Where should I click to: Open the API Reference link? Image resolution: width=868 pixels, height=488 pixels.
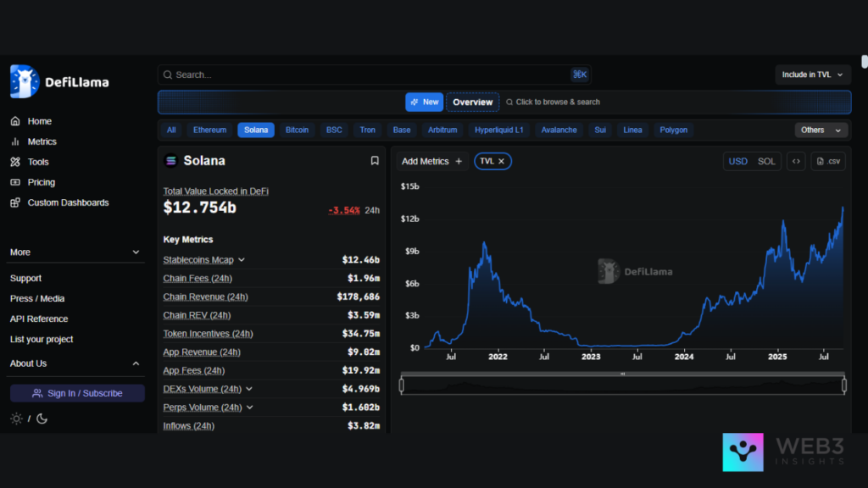(x=39, y=319)
